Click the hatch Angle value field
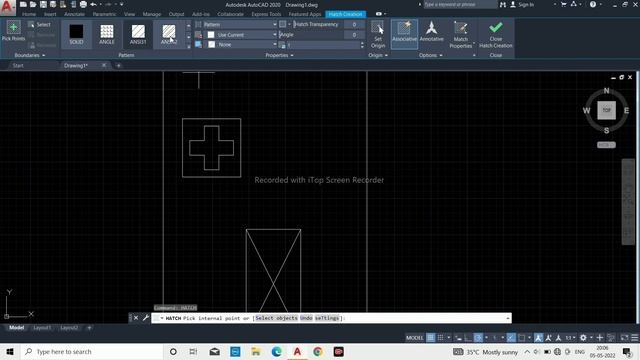The height and width of the screenshot is (360, 640). click(x=354, y=35)
